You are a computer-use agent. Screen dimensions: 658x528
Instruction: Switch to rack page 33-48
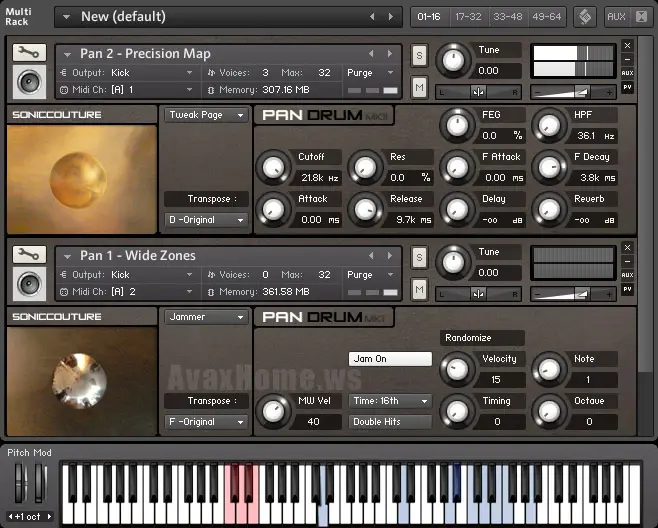[508, 17]
